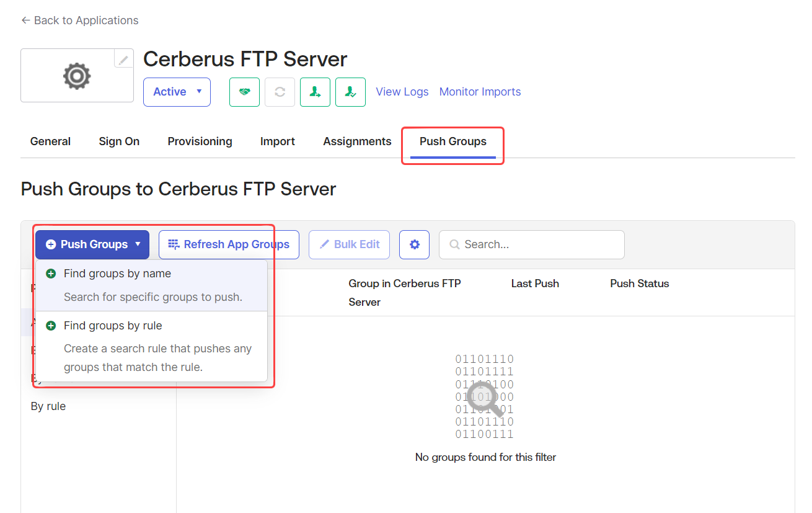Select the By rule filter in sidebar

[48, 406]
